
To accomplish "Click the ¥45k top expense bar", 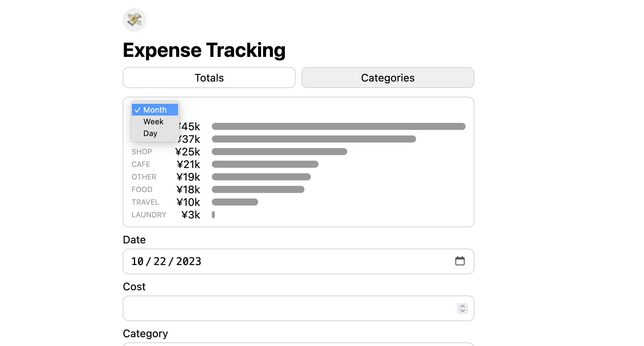I will click(x=338, y=126).
